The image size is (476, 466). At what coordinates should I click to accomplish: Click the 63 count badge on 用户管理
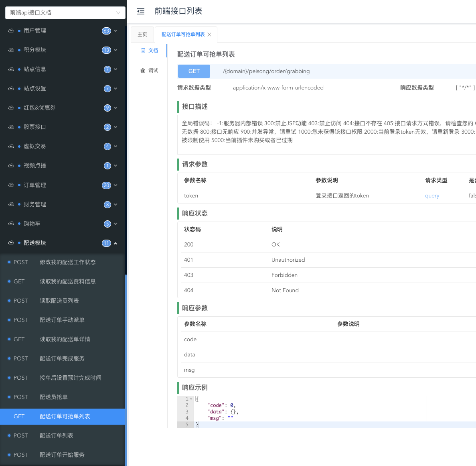(x=106, y=31)
